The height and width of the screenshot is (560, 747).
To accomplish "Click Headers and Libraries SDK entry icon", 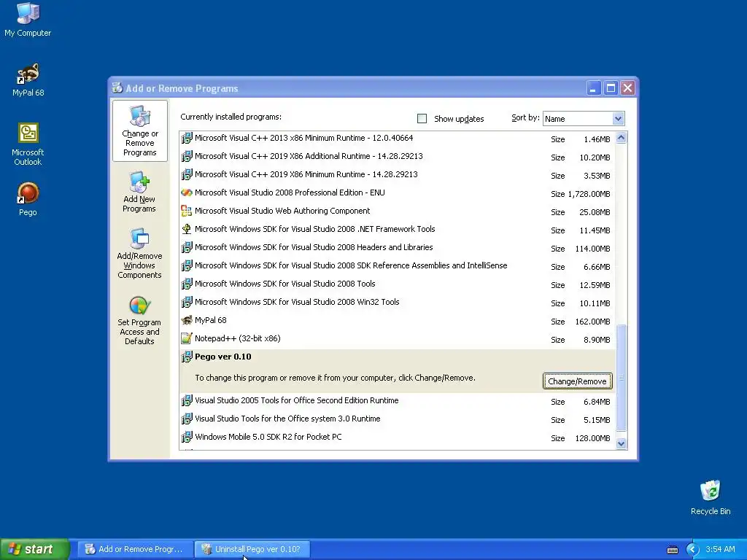I will click(187, 248).
